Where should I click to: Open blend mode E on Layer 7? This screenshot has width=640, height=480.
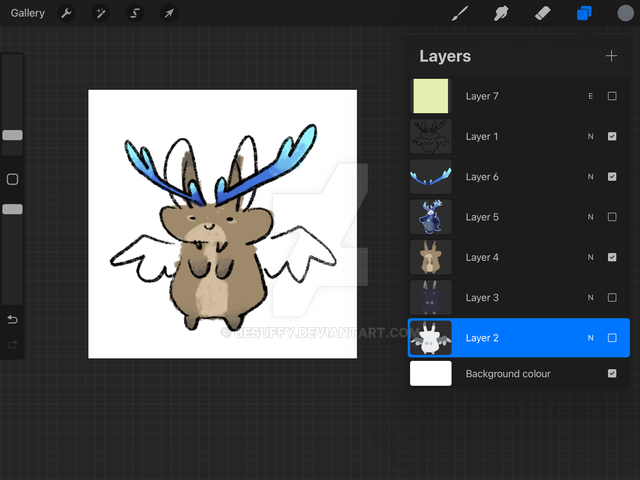(x=590, y=96)
